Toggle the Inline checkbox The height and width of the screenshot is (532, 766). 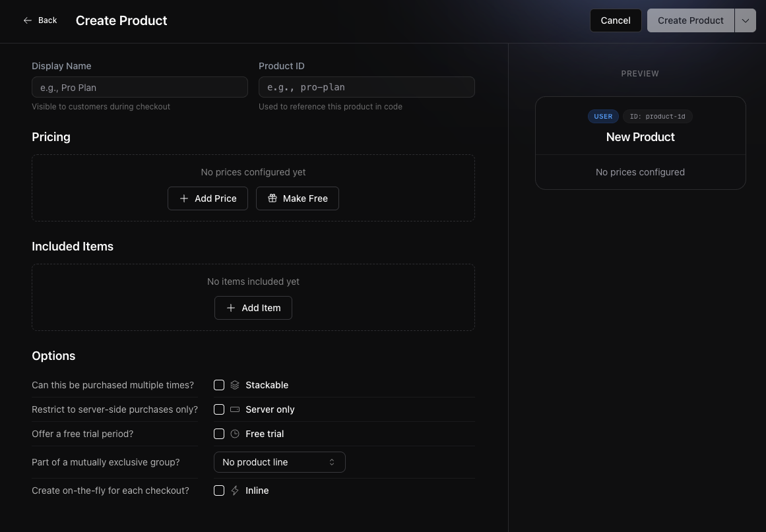tap(219, 490)
